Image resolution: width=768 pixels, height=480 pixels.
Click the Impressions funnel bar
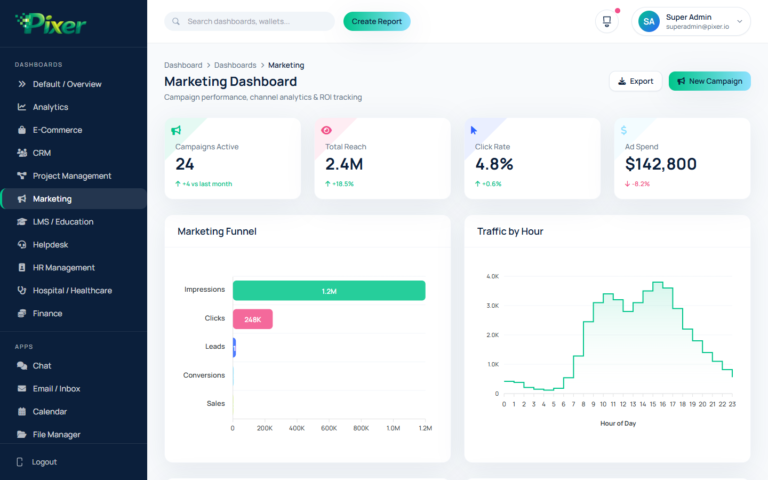(328, 290)
